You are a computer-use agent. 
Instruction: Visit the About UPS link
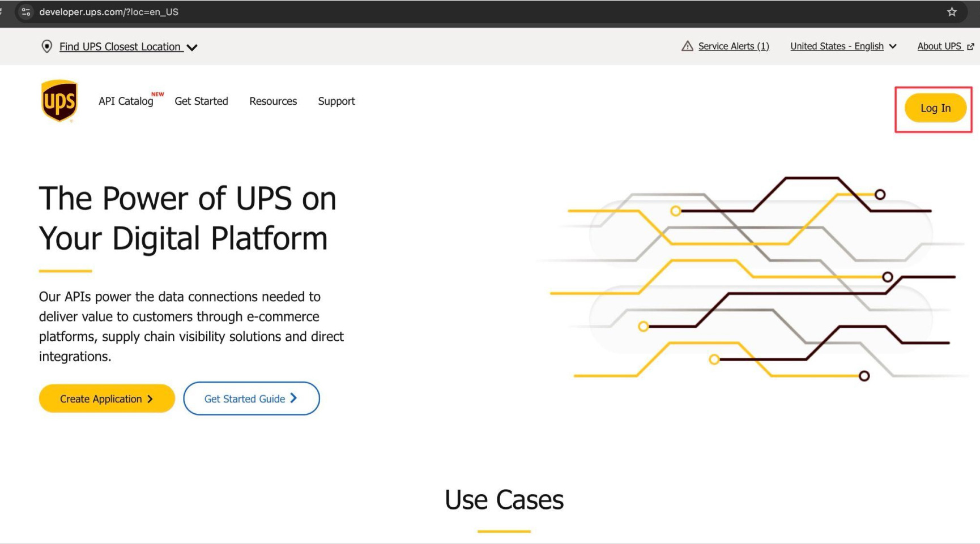coord(939,46)
